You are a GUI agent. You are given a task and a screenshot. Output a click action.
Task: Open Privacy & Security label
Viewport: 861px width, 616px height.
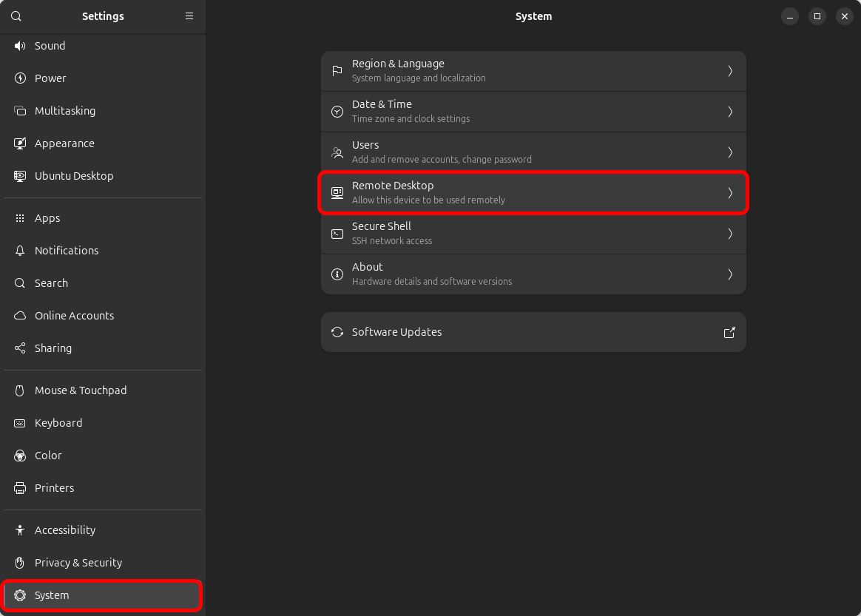78,563
